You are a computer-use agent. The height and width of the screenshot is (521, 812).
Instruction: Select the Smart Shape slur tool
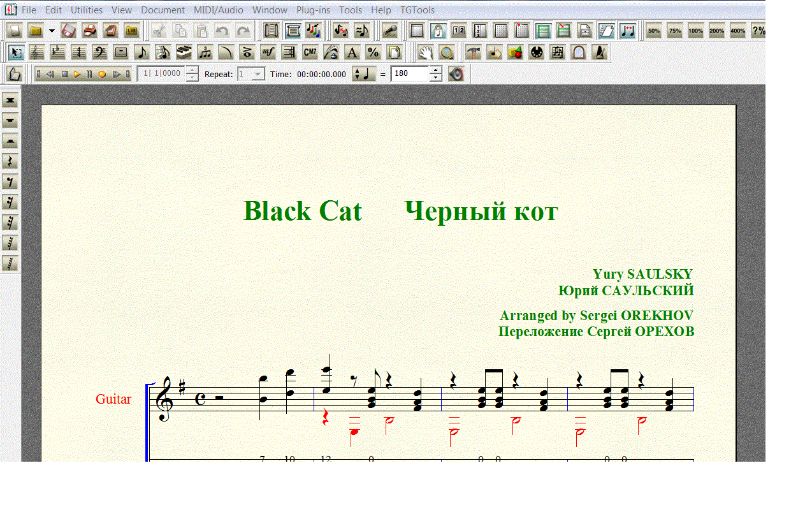(226, 52)
